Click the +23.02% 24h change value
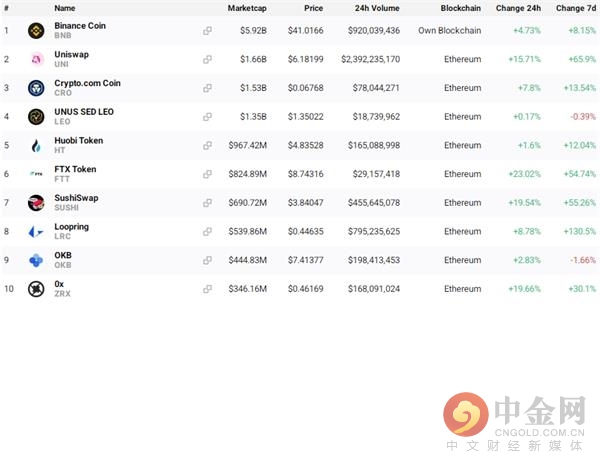Viewport: 600px width, 464px height. 524,174
